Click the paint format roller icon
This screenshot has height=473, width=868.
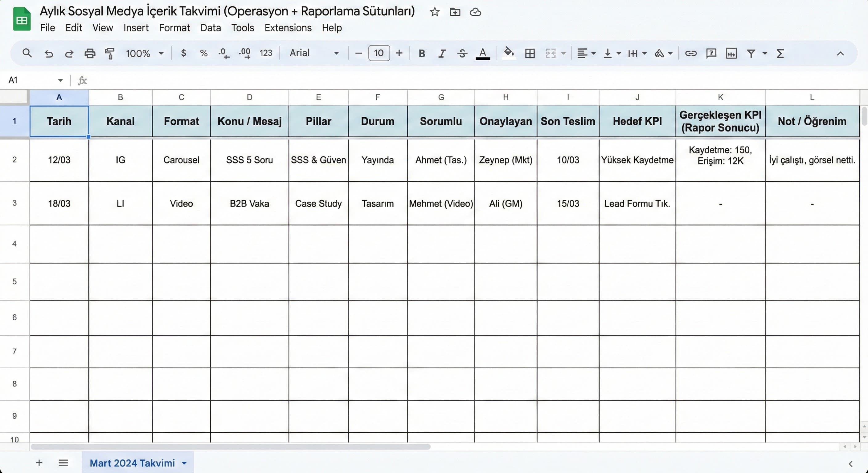[x=109, y=53]
